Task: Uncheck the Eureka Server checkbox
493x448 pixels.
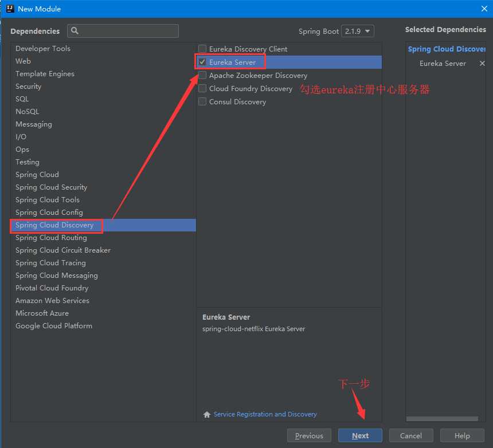Action: pyautogui.click(x=202, y=62)
